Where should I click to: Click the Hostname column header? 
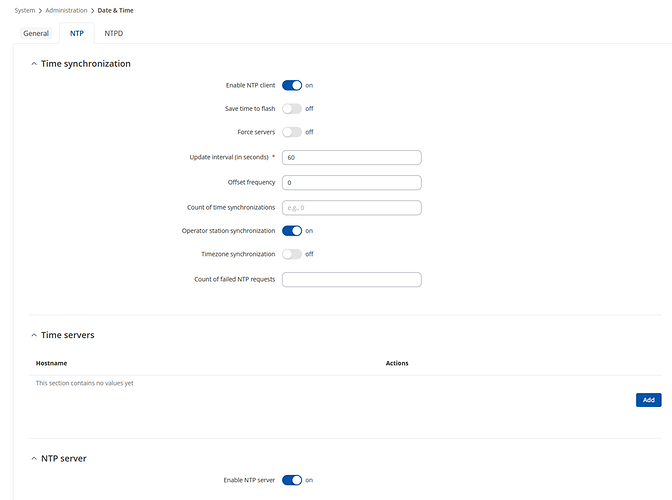pos(51,363)
